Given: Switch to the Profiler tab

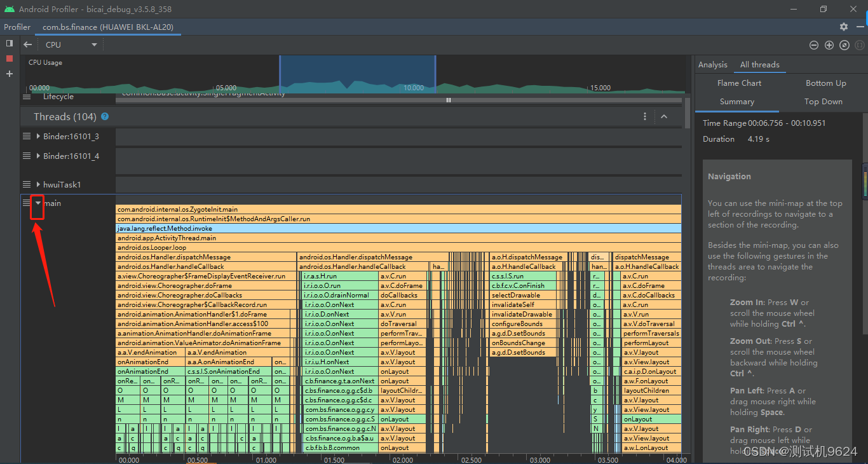Looking at the screenshot, I should click(x=17, y=27).
